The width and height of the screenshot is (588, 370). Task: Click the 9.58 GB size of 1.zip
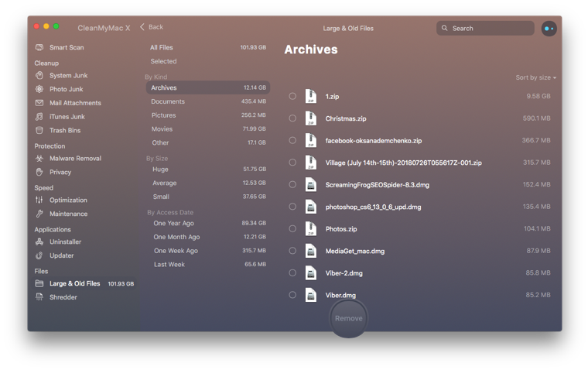point(538,96)
